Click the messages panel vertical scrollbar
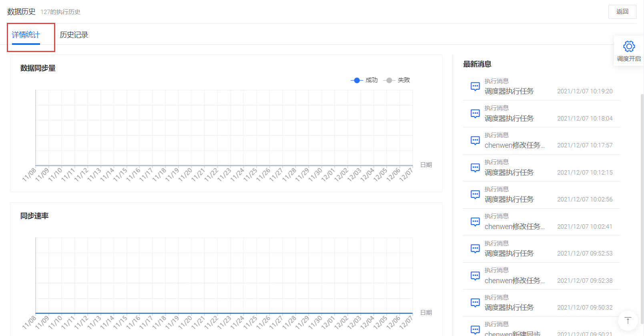644x336 pixels. (x=642, y=208)
